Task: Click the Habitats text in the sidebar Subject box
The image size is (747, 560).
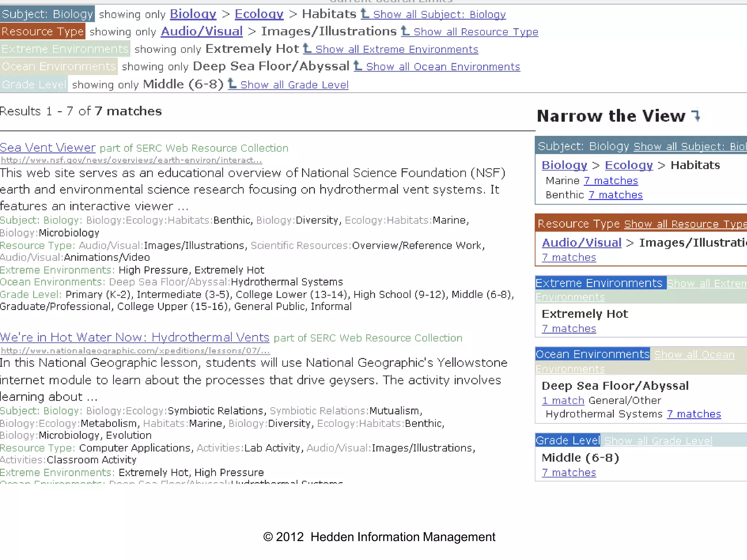Action: click(x=696, y=165)
